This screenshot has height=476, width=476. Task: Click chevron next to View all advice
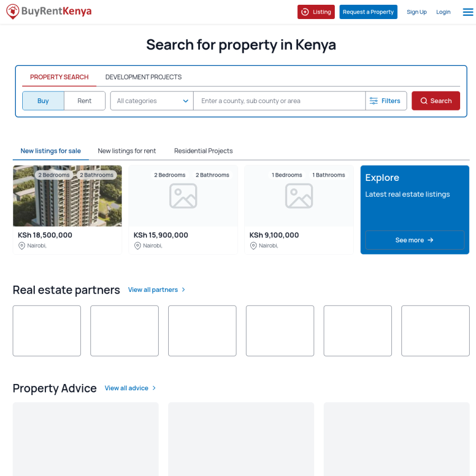[x=154, y=388]
